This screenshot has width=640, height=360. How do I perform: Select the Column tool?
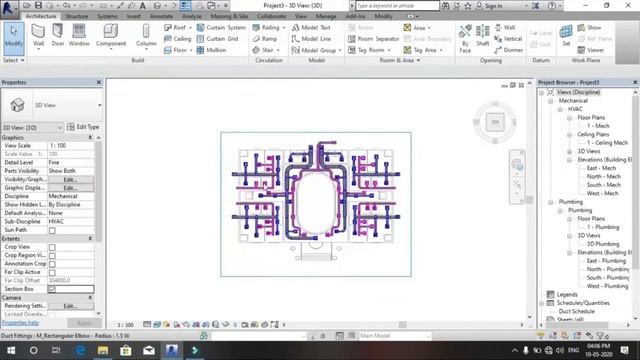tap(146, 36)
